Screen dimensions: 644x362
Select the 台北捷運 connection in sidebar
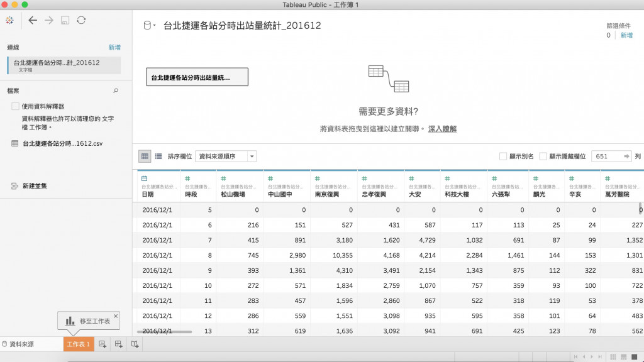coord(64,65)
